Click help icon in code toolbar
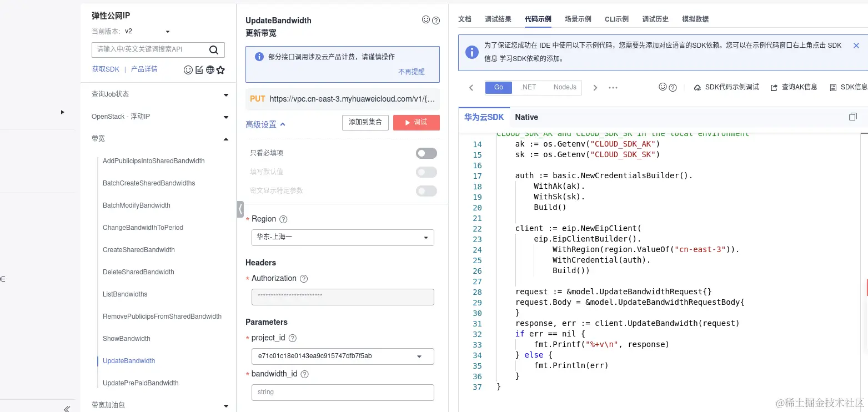Image resolution: width=868 pixels, height=412 pixels. point(673,88)
